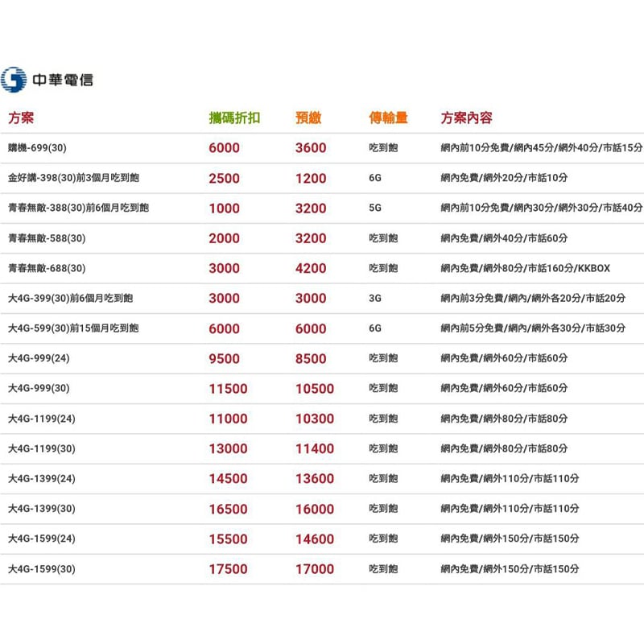644x644 pixels.
Task: Click the 大4G-999(30) plan name
Action: click(39, 388)
